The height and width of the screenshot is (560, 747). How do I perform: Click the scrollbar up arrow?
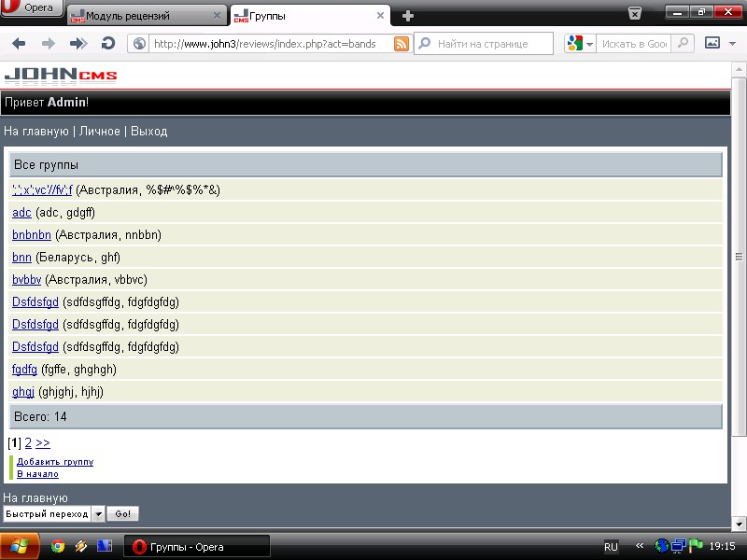pyautogui.click(x=739, y=69)
